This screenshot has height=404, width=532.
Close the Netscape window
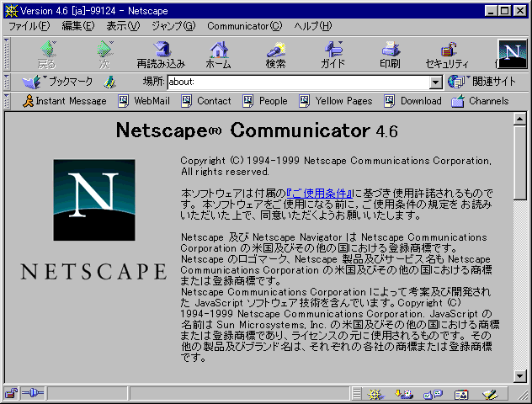point(520,11)
